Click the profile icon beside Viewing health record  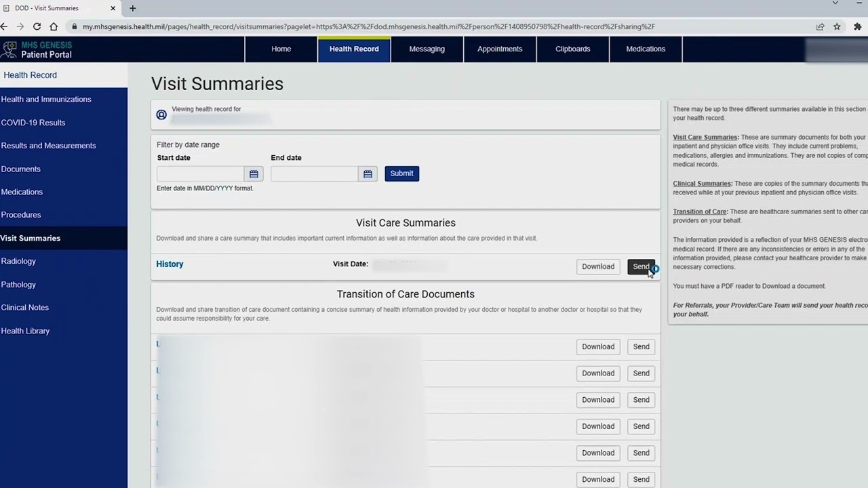(x=161, y=114)
